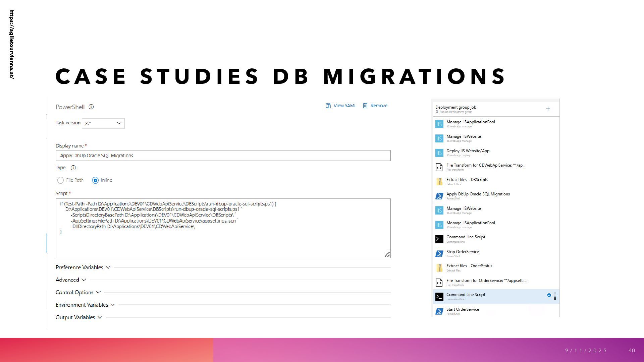Click the Display name input field
Viewport: 644px width, 362px height.
click(223, 156)
